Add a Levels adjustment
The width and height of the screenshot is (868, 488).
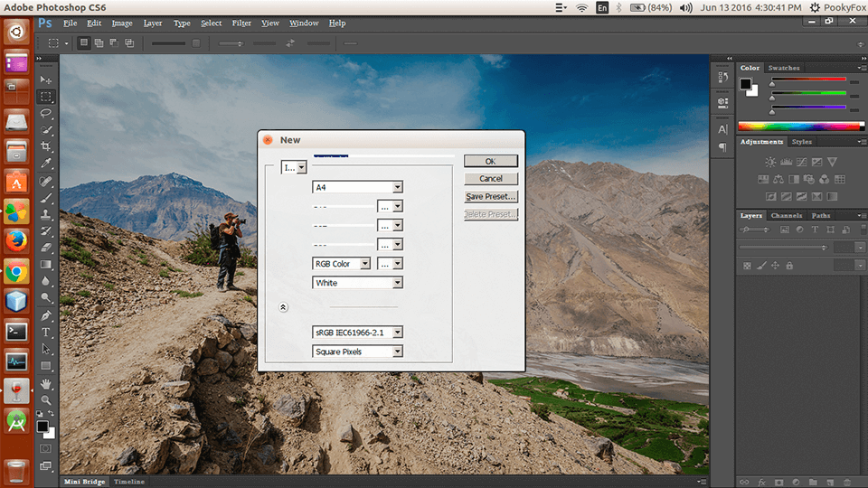pos(786,162)
